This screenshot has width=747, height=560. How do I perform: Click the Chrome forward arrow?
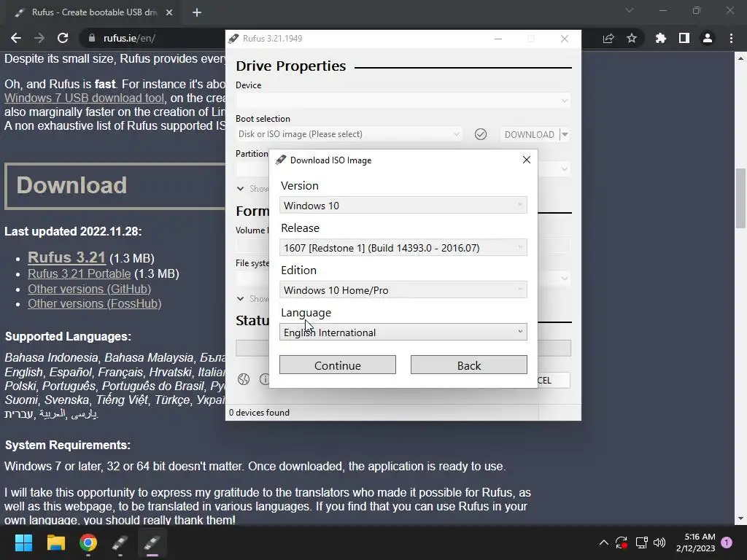39,38
